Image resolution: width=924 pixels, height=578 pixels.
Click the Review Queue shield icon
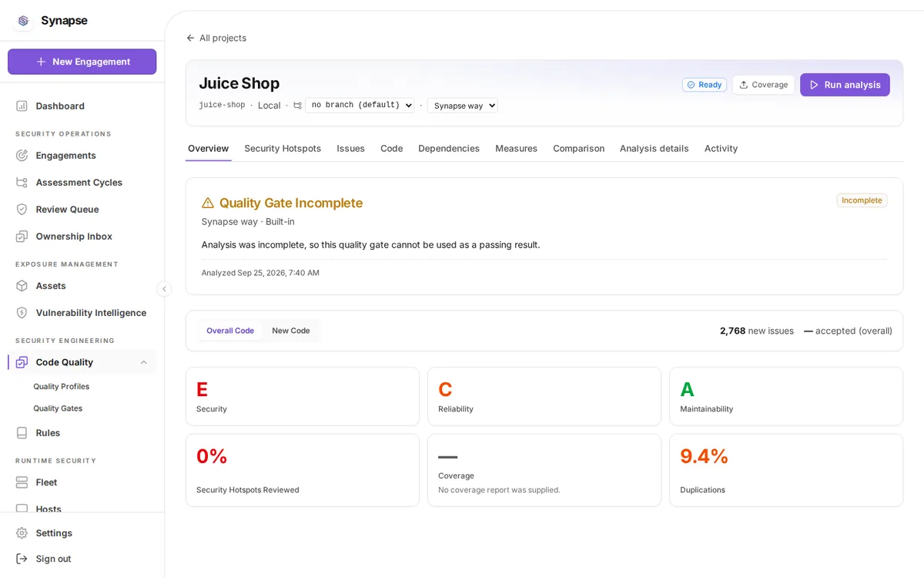(22, 210)
